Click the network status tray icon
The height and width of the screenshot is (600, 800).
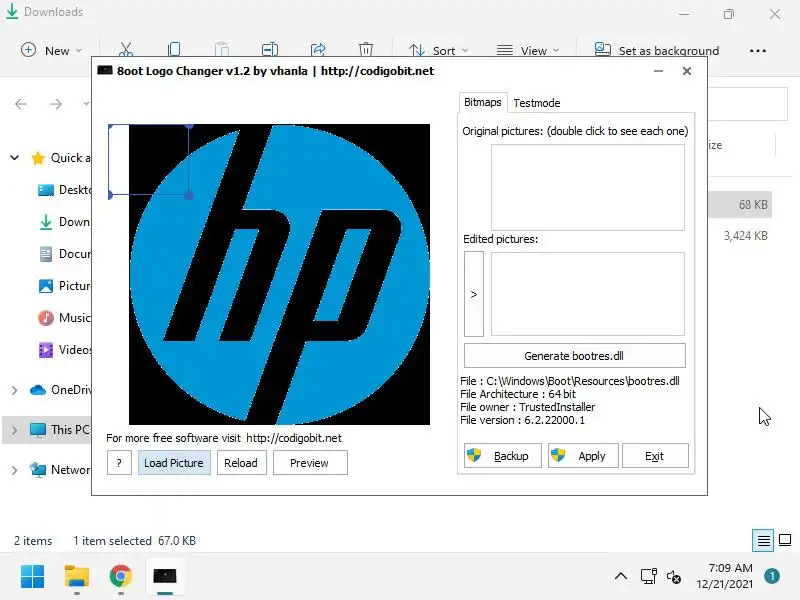click(x=648, y=577)
